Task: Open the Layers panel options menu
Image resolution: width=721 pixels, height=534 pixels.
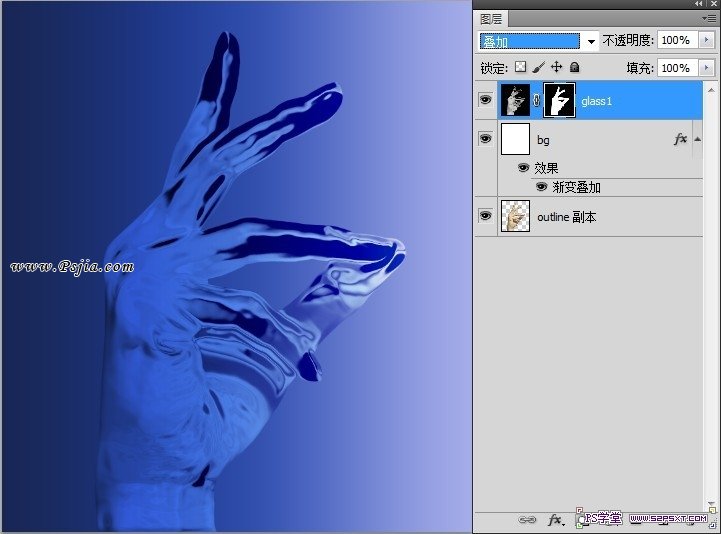Action: click(709, 18)
